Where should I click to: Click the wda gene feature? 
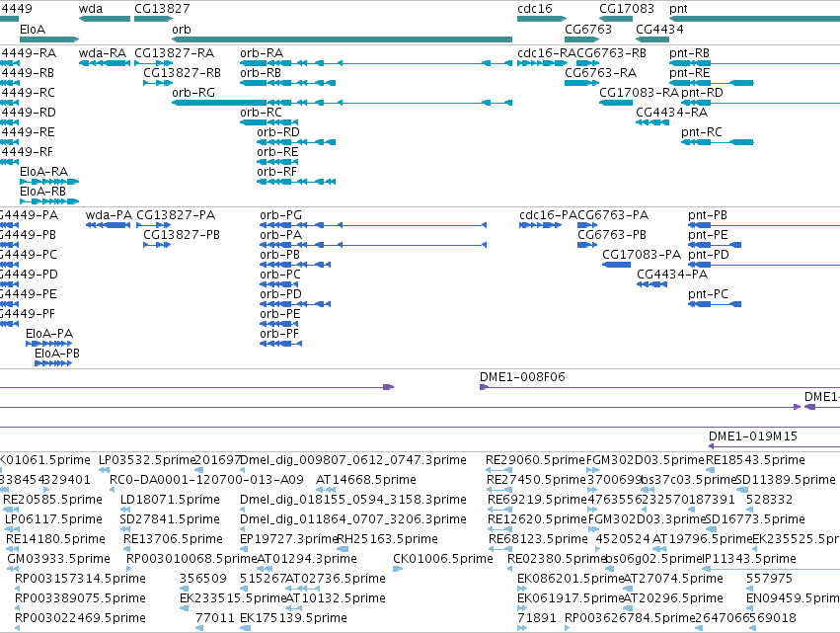coord(105,19)
